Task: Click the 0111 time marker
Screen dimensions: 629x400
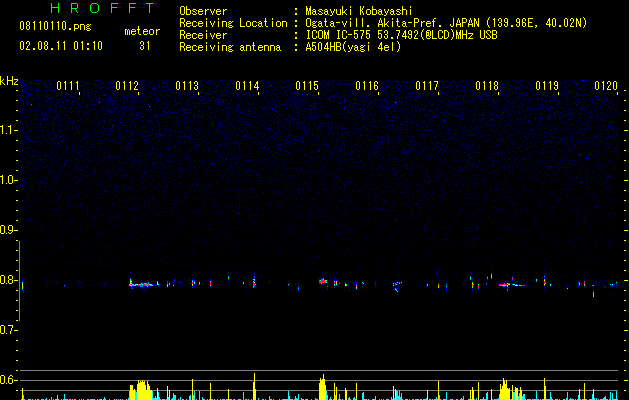Action: coord(68,86)
